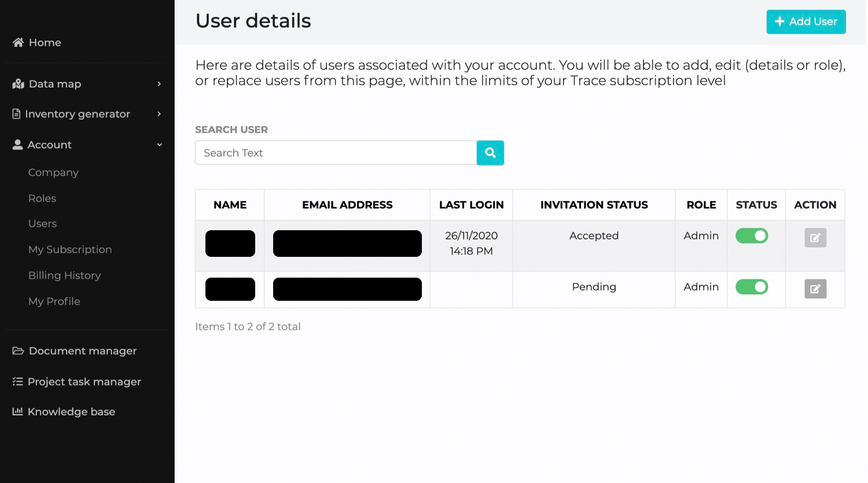Click the Data map icon
Screen dimensions: 868x483
(18, 84)
